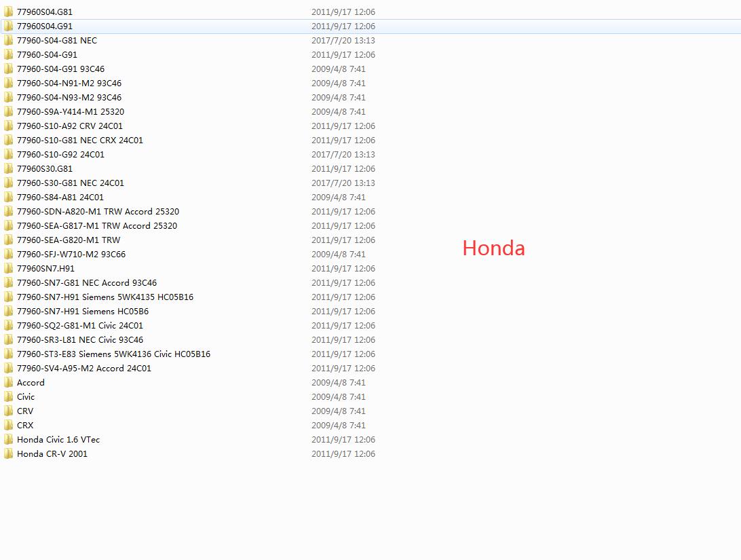Click the red Honda label text
This screenshot has height=560, width=741.
pyautogui.click(x=493, y=248)
